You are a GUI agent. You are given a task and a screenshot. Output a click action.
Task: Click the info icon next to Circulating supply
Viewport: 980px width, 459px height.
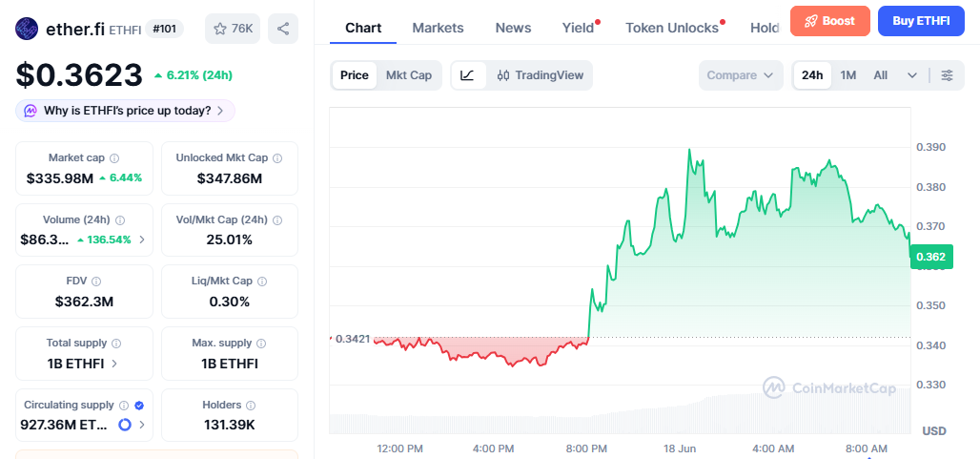click(124, 406)
